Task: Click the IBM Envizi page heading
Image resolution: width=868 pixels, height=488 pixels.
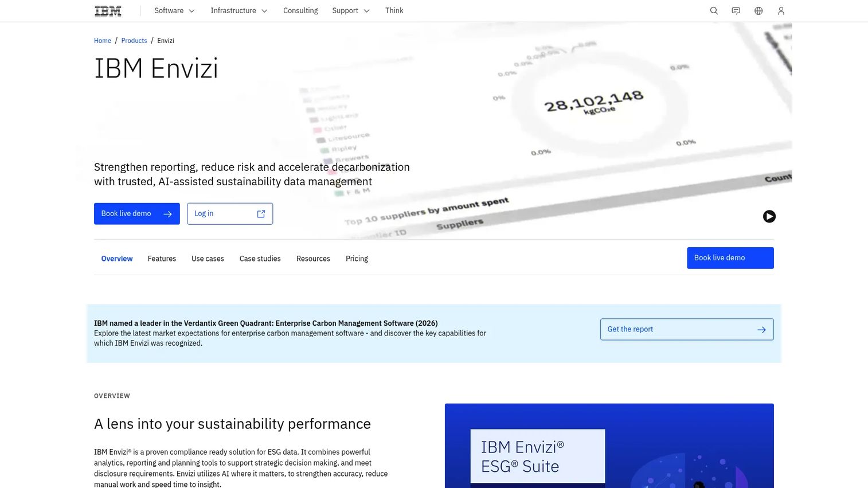Action: 156,69
